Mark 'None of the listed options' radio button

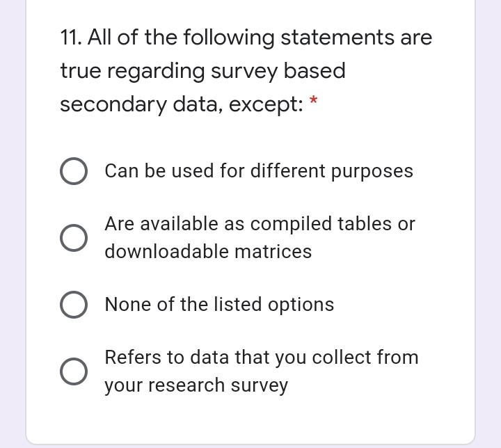(74, 305)
